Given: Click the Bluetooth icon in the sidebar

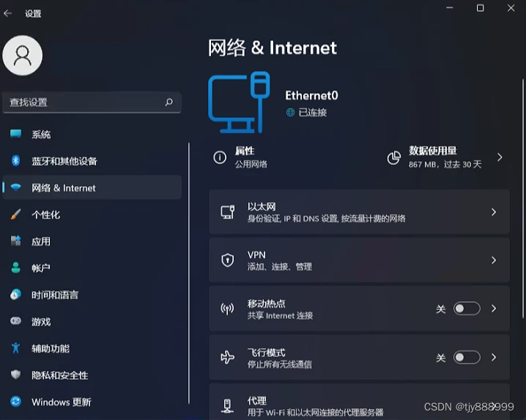Looking at the screenshot, I should click(x=15, y=161).
